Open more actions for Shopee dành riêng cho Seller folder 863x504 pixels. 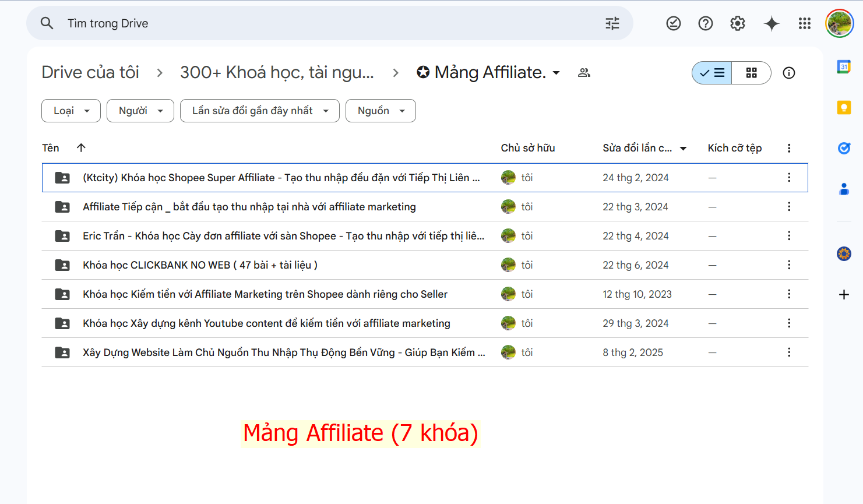click(x=789, y=294)
